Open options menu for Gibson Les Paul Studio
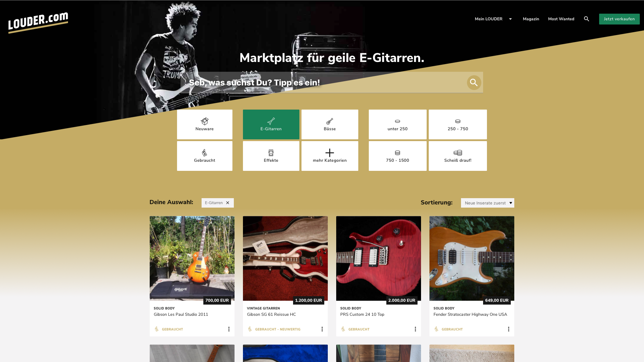 (229, 329)
